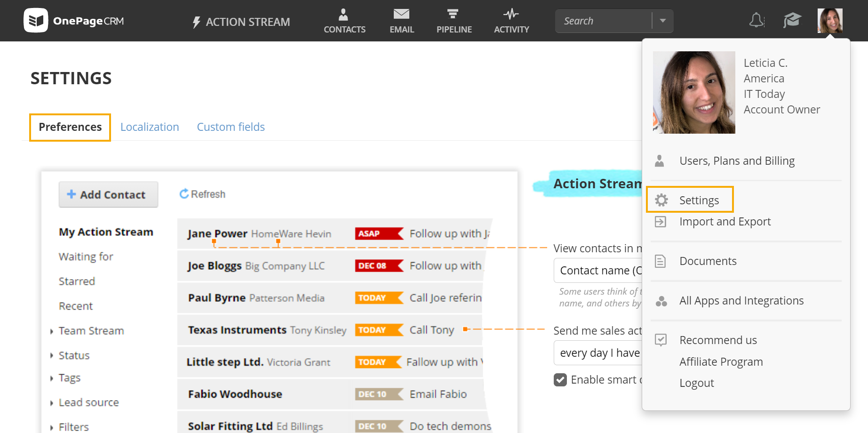Open the graduation cap help icon

[x=792, y=20]
